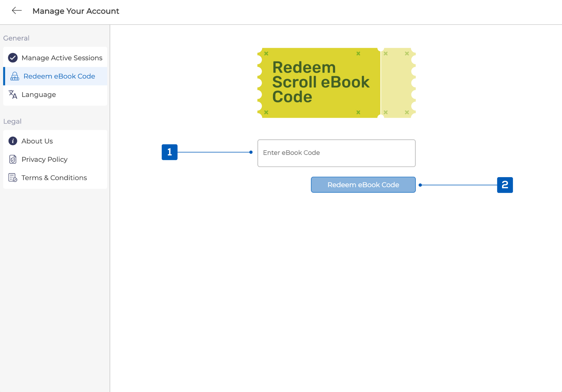Click the Language translate icon
Screen dimensions: 562x392
coord(13,95)
